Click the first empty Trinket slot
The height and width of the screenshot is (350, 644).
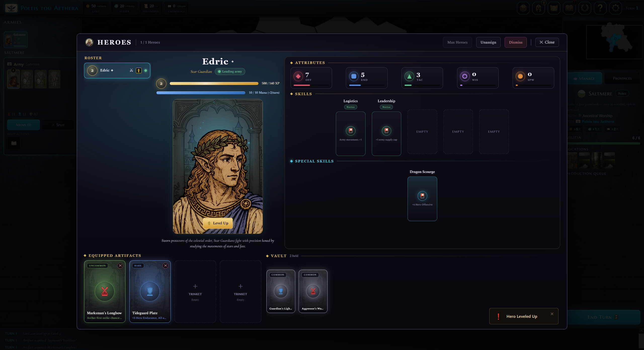coord(195,292)
